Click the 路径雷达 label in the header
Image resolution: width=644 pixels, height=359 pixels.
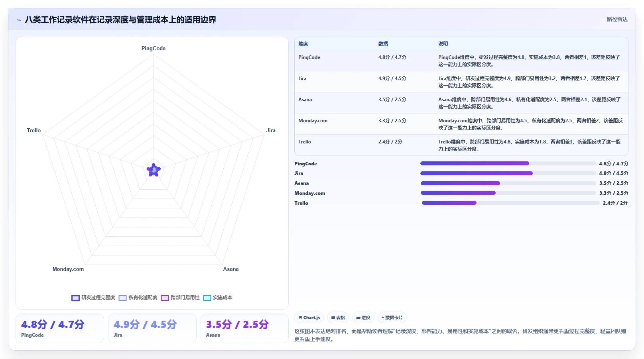(x=617, y=19)
